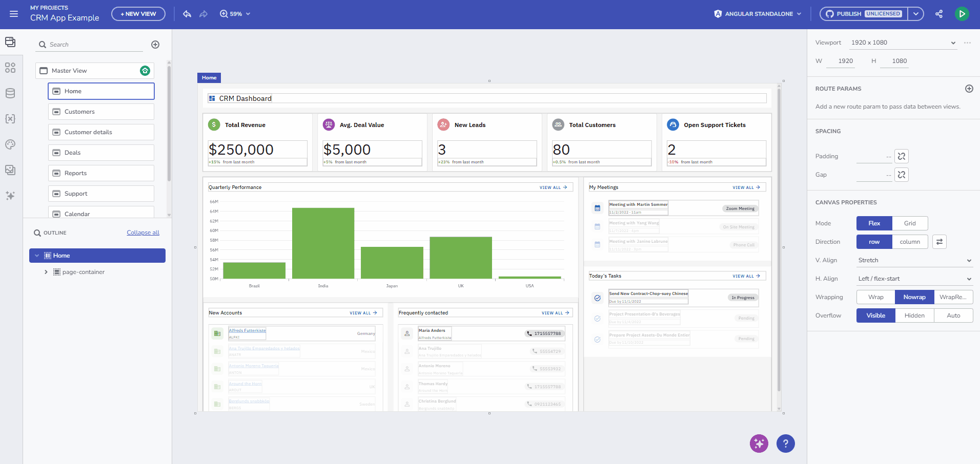Select the Data sources icon in the sidebar
Image resolution: width=980 pixels, height=464 pixels.
[10, 93]
